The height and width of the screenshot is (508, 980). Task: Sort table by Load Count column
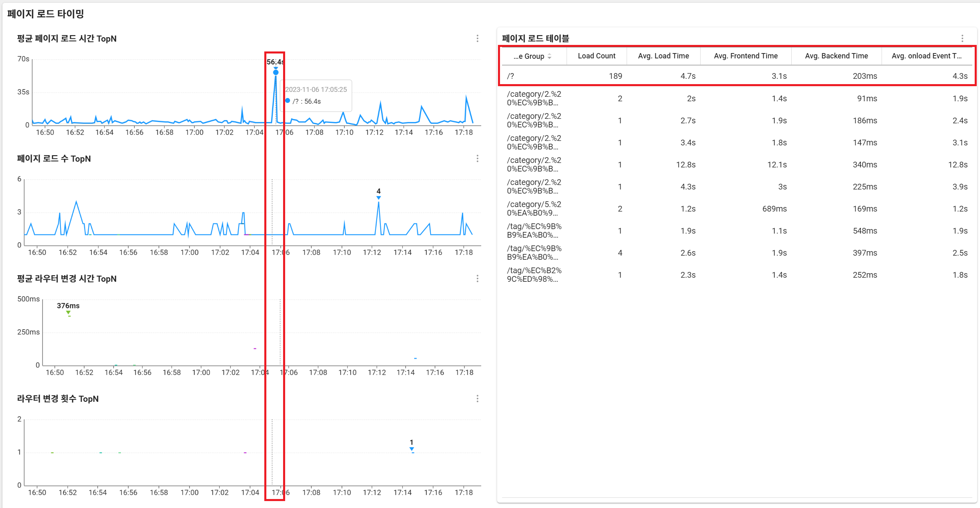coord(596,56)
